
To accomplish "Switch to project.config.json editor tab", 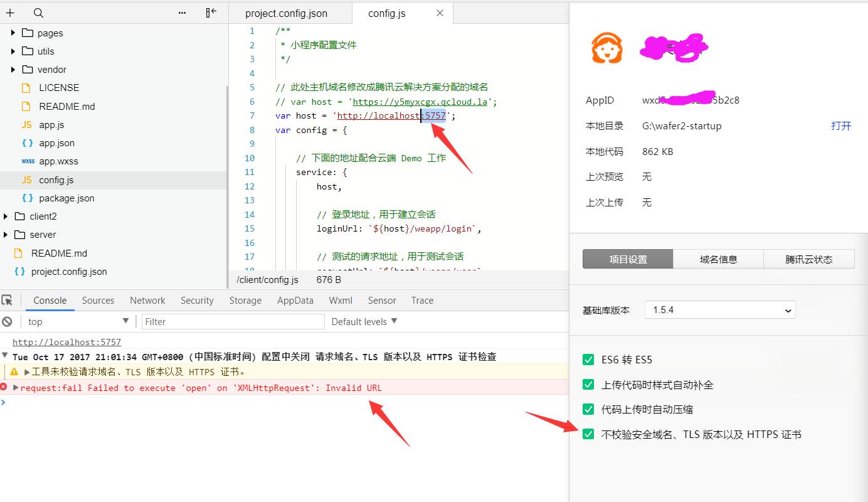I will click(286, 13).
